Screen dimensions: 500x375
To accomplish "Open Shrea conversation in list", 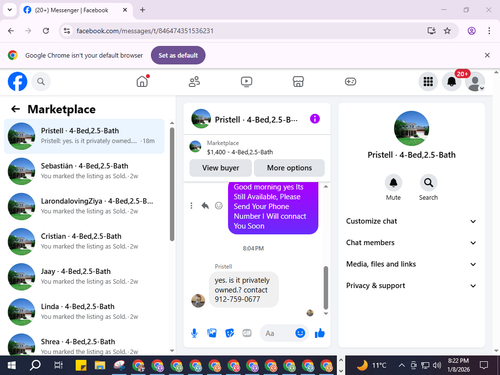I will [84, 343].
